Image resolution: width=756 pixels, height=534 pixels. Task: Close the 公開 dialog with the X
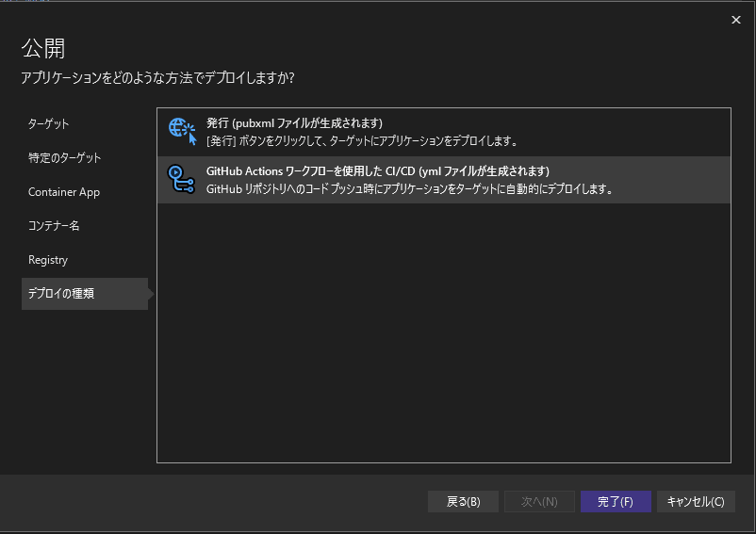736,20
